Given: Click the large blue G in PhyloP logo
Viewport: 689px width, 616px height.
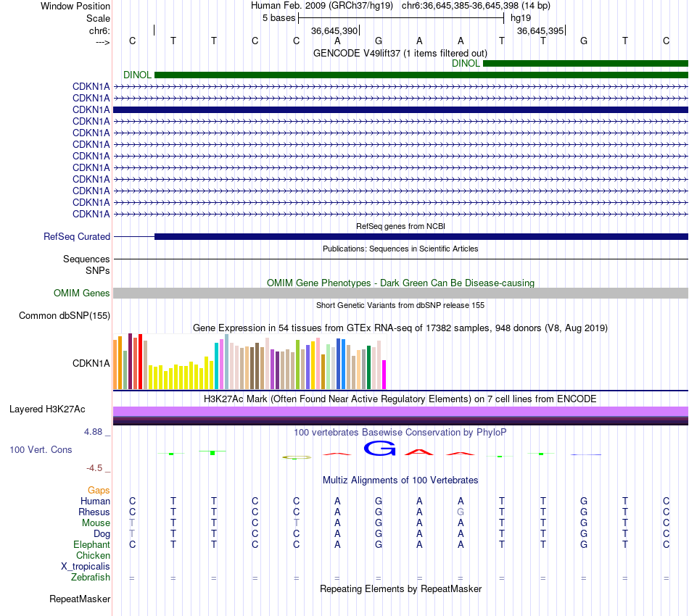Looking at the screenshot, I should tap(379, 449).
